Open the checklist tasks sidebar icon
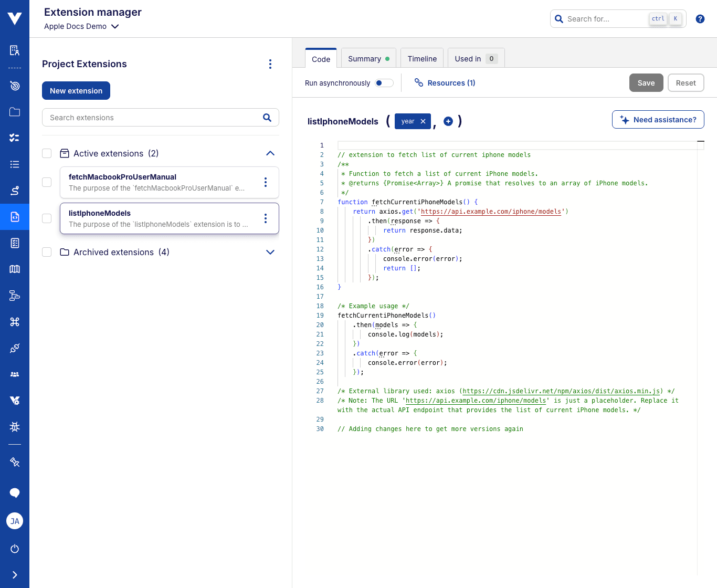 15,138
